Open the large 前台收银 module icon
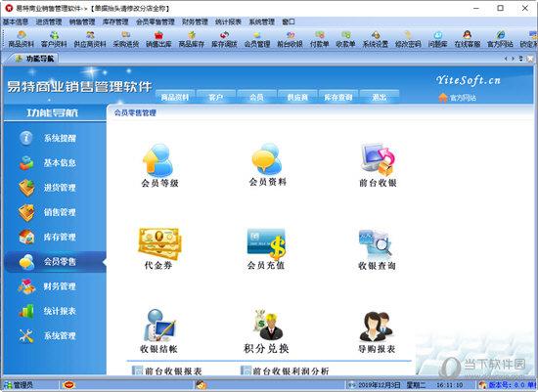Viewport: 538px width, 392px height. pos(378,165)
